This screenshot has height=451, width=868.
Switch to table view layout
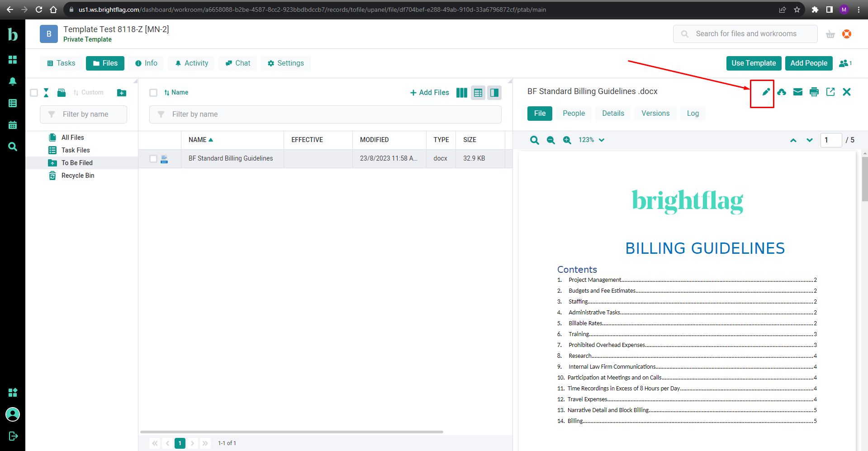coord(478,93)
